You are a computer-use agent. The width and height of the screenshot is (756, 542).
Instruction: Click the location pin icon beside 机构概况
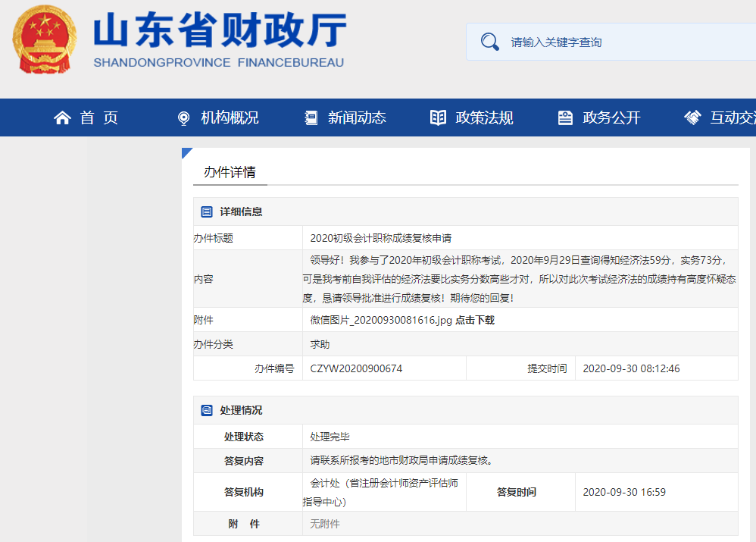pyautogui.click(x=183, y=117)
